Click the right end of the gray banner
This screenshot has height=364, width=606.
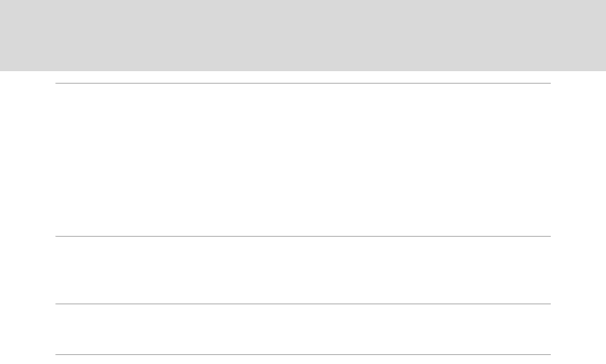point(598,35)
